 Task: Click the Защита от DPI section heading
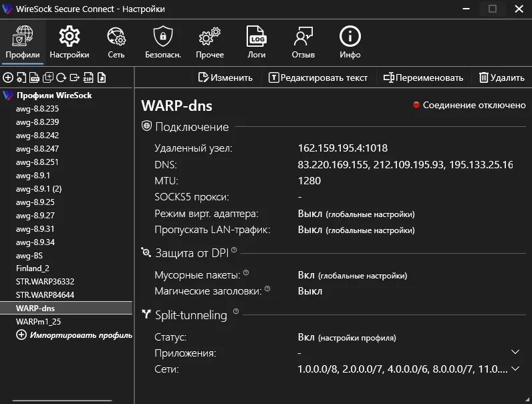pyautogui.click(x=192, y=253)
